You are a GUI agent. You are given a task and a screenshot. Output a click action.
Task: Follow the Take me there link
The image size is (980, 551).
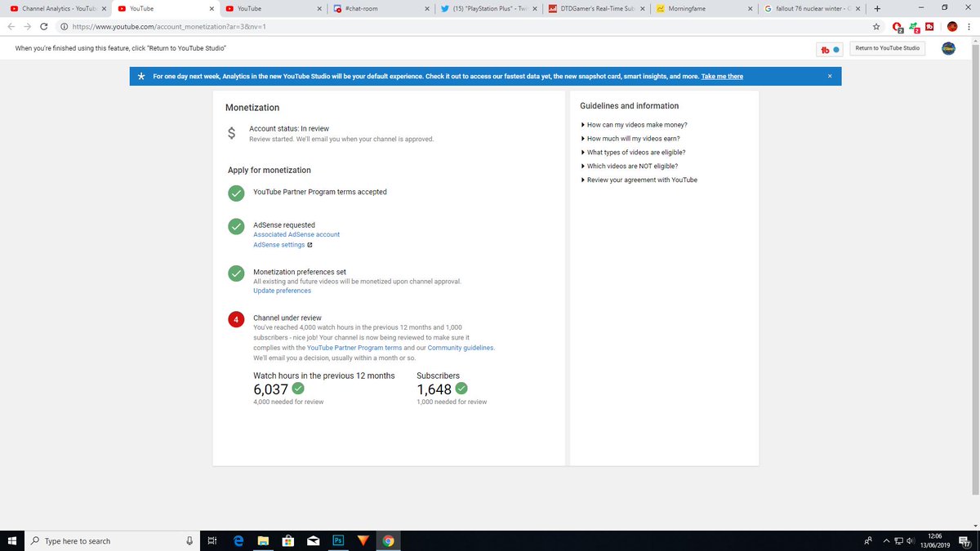722,77
